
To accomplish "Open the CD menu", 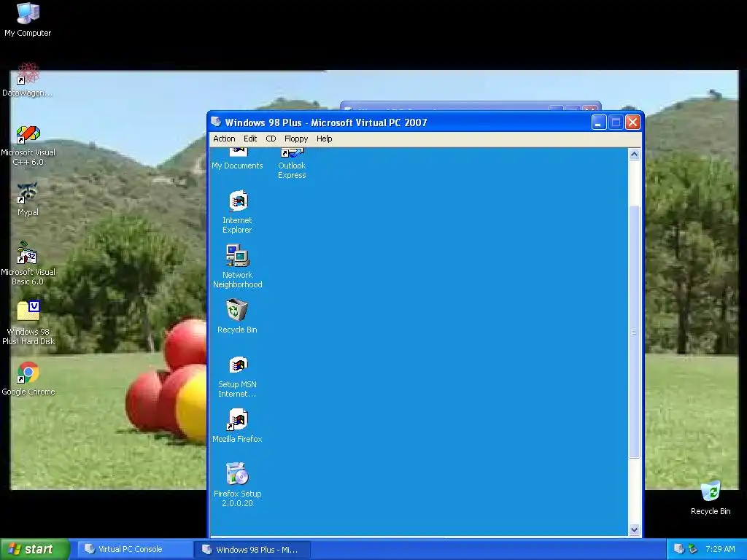I will (271, 139).
